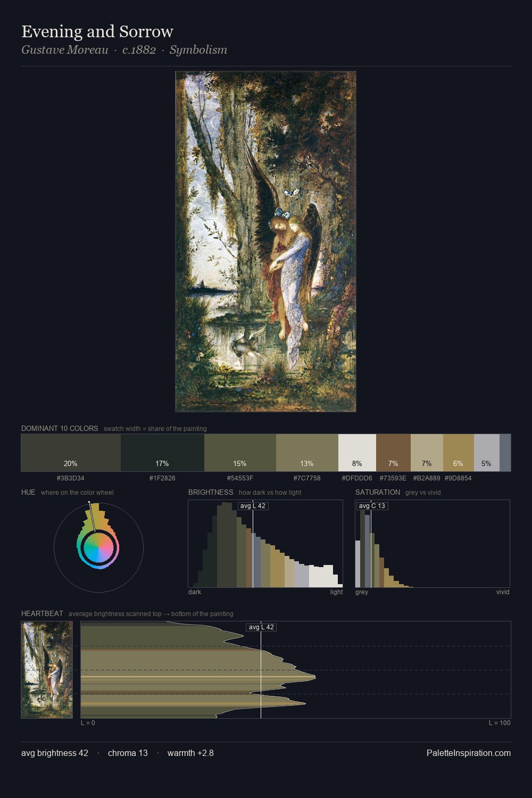Click the hex label "#3B3D34"

pyautogui.click(x=71, y=478)
